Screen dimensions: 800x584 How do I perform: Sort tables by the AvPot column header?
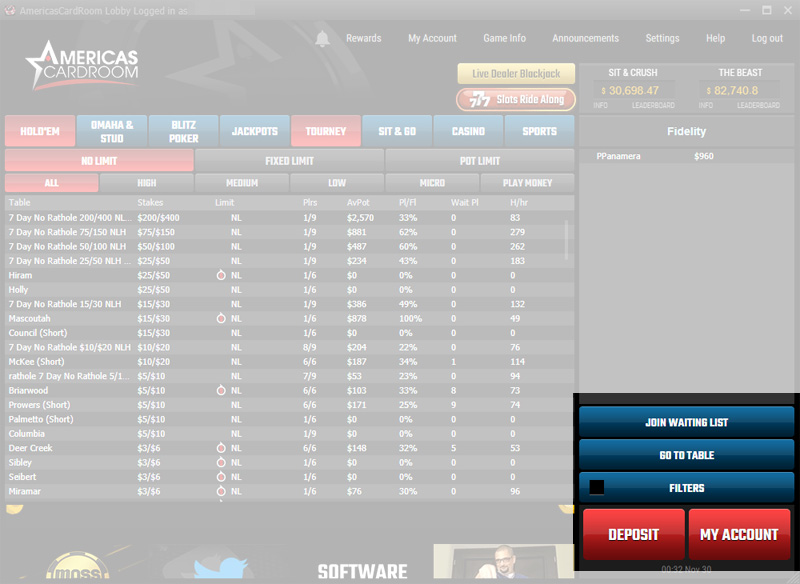click(x=358, y=202)
